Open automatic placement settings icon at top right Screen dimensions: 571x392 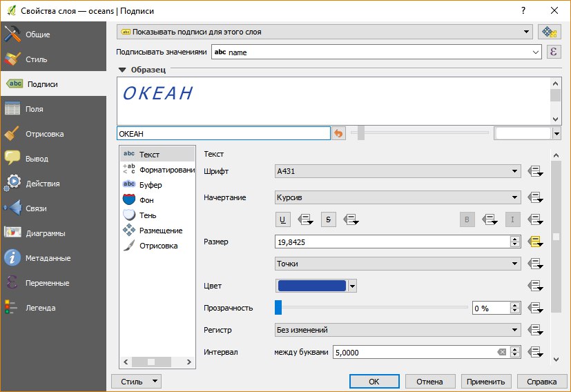(x=549, y=32)
